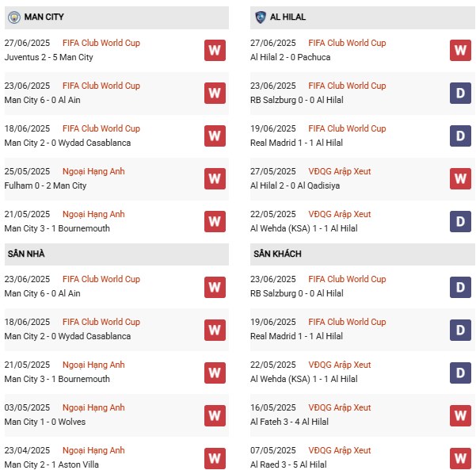
Task: Click the Man City club crest icon
Action: pyautogui.click(x=14, y=17)
